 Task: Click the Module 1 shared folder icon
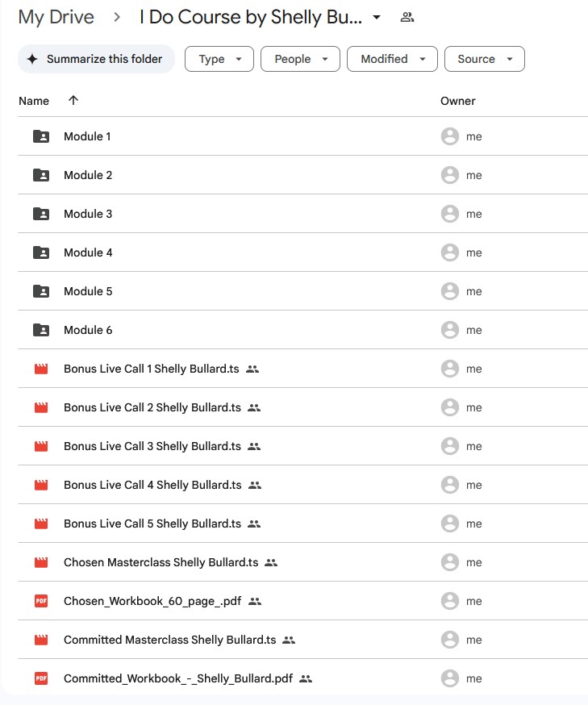[x=41, y=136]
